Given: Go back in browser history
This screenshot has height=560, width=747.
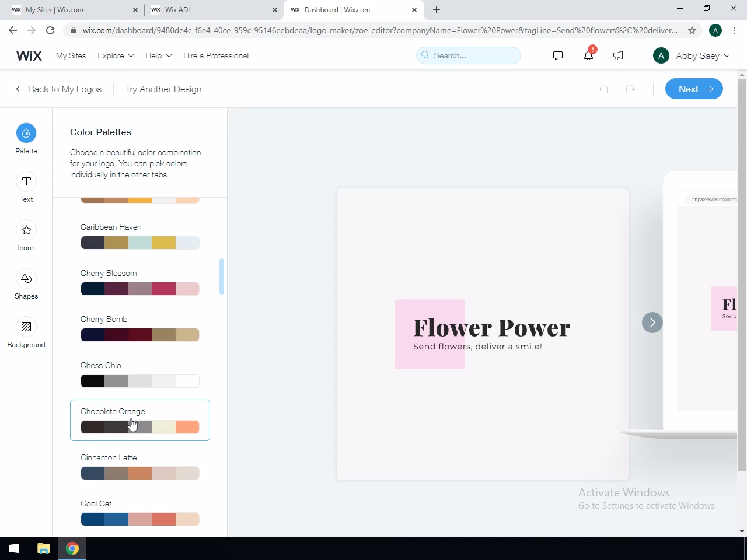Looking at the screenshot, I should (x=13, y=30).
